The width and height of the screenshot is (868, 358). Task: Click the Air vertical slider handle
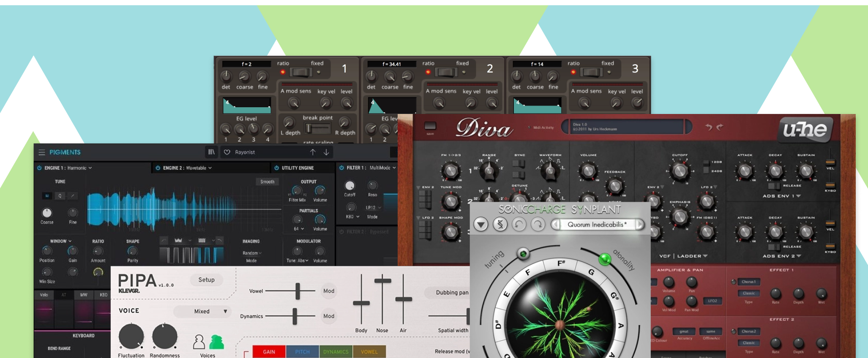(x=404, y=299)
